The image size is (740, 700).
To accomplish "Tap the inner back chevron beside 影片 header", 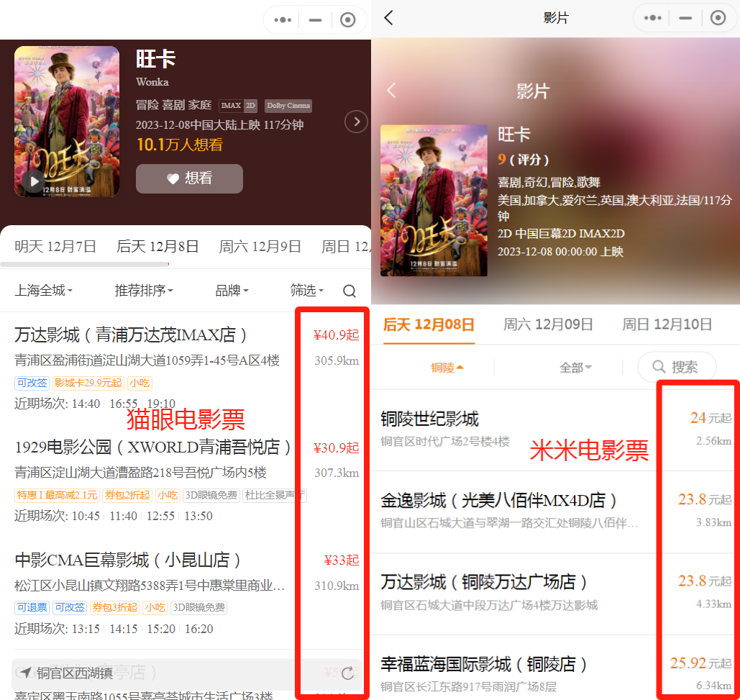I will click(391, 90).
